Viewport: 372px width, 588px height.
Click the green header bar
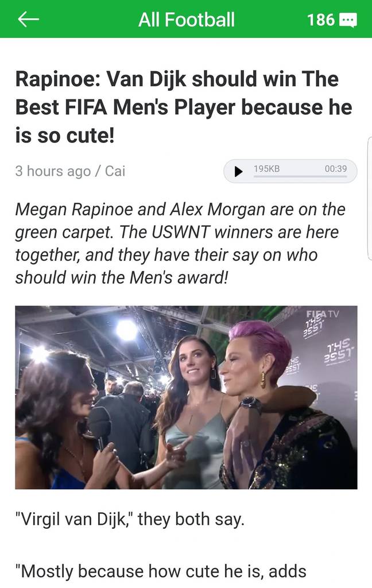point(186,19)
